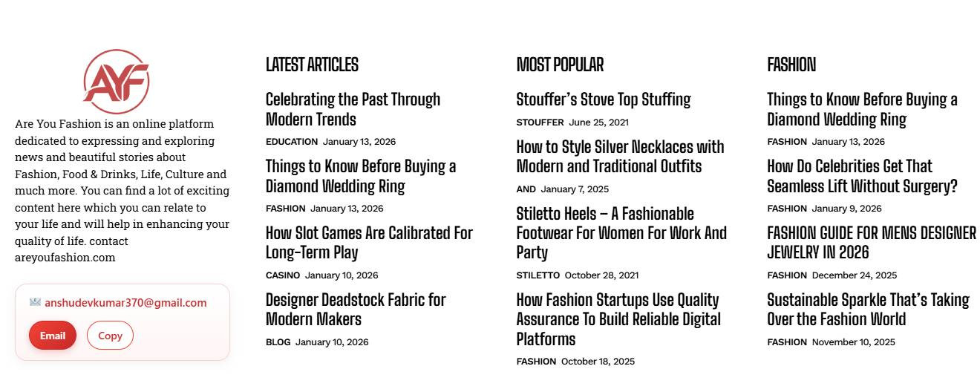Screen dimensions: 980x392
Task: Open article Celebrating the Past Through Modern Trends
Action: click(353, 109)
